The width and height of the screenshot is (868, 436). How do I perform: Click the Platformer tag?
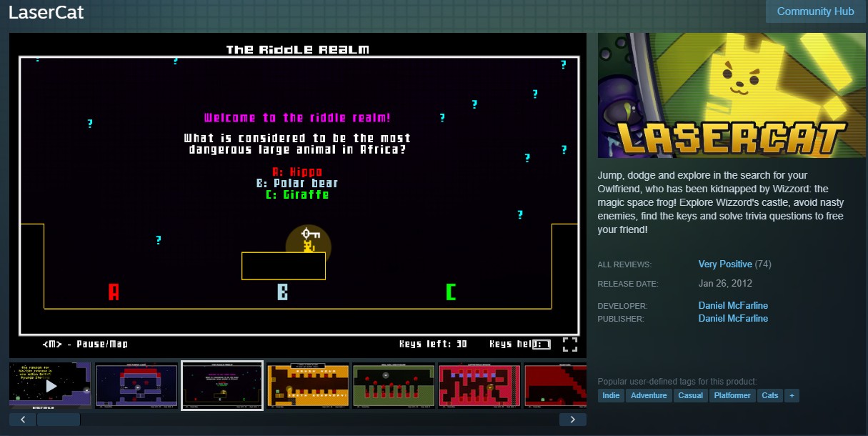point(733,395)
